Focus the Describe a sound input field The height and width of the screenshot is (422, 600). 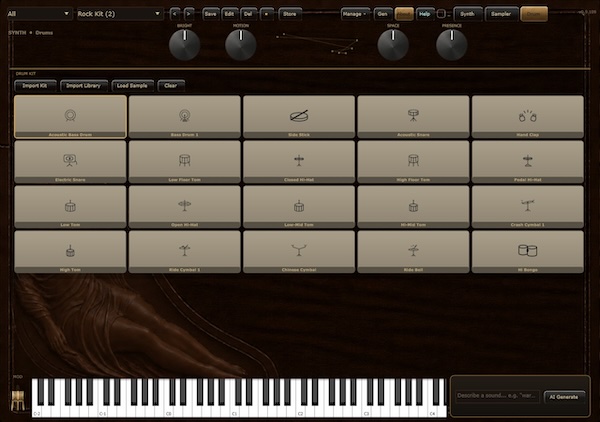click(497, 396)
